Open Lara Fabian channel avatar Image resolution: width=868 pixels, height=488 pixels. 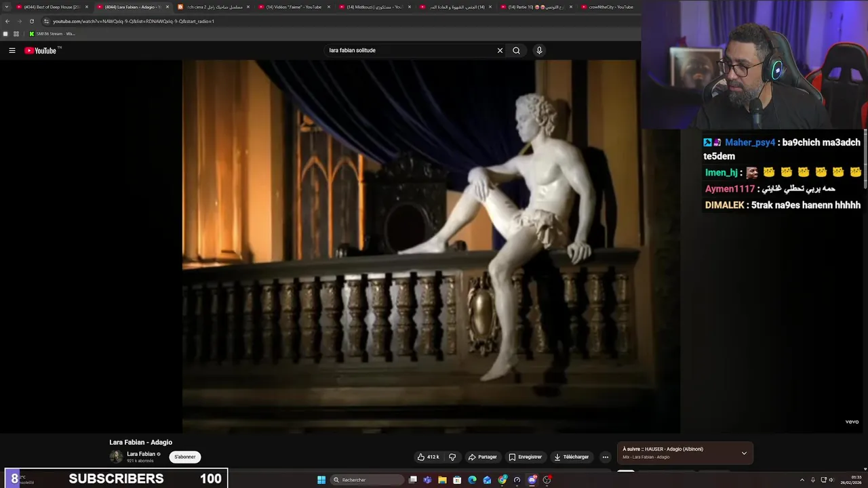tap(116, 457)
